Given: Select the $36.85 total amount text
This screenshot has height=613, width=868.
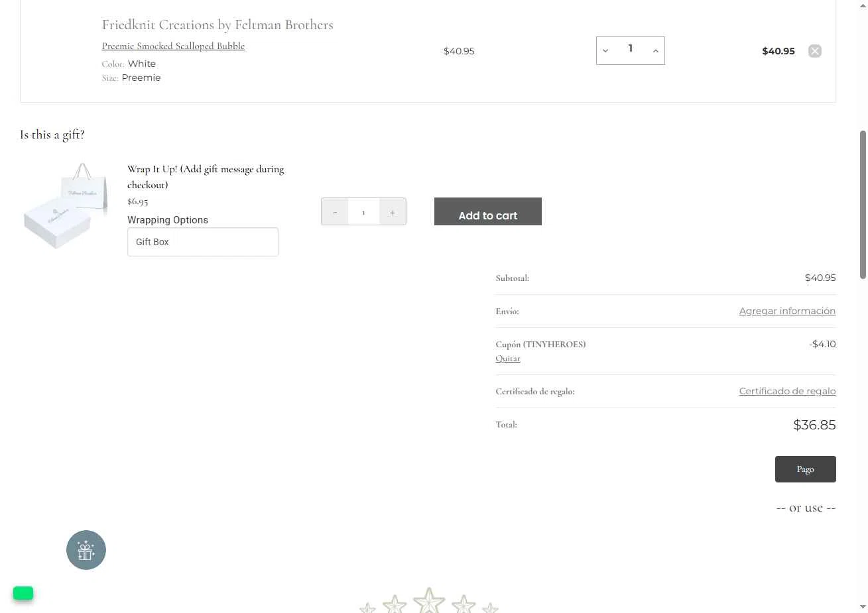Looking at the screenshot, I should point(814,425).
